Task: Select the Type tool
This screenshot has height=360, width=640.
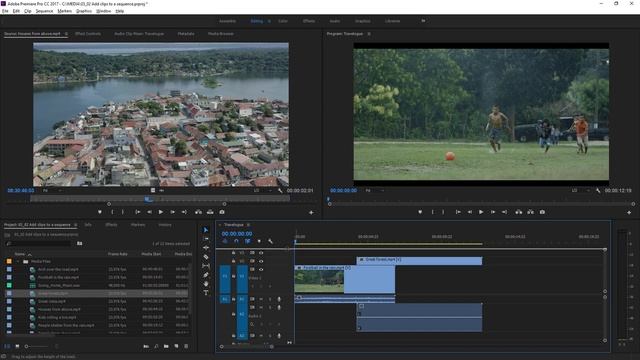Action: pyautogui.click(x=206, y=293)
